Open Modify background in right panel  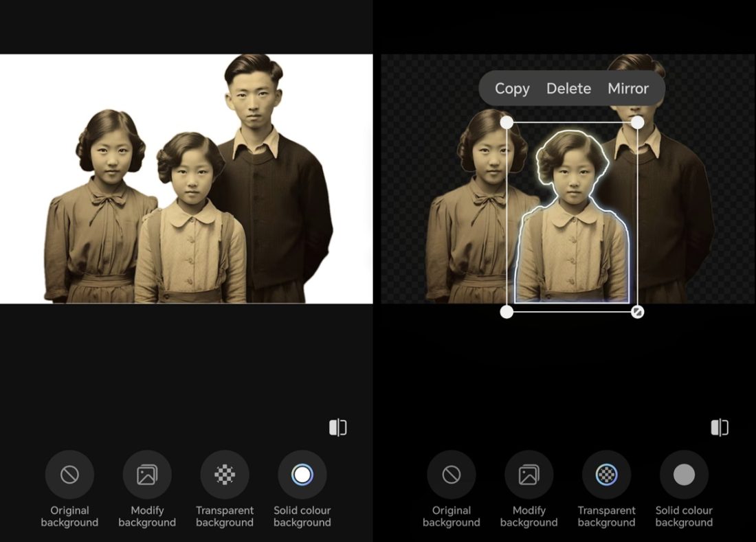(x=529, y=475)
